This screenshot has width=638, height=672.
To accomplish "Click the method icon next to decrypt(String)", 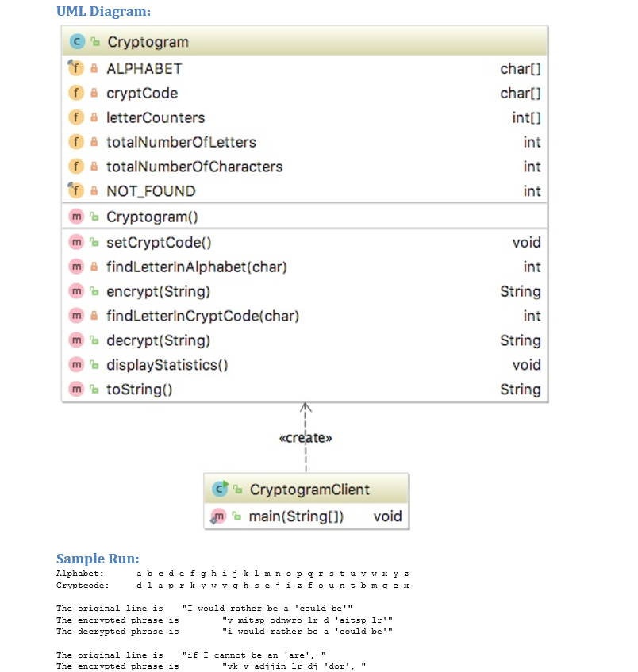I will point(76,340).
